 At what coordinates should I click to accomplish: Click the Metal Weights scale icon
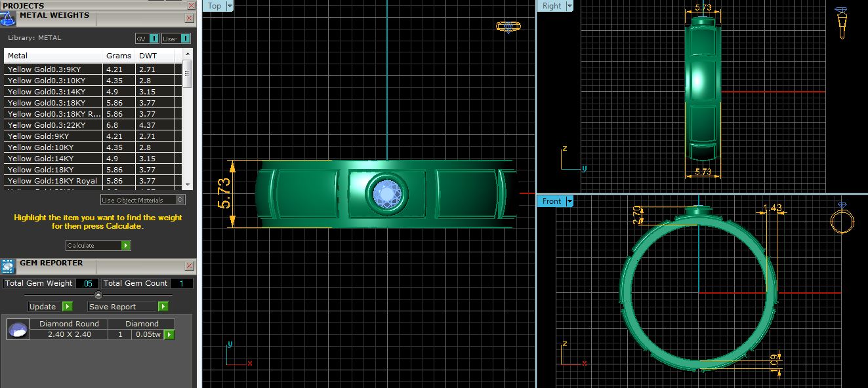pos(9,18)
